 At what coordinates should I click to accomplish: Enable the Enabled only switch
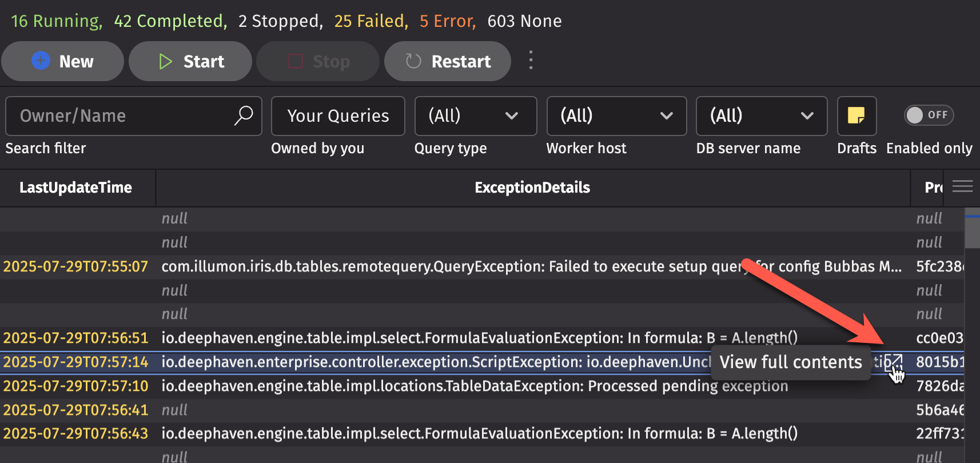click(x=929, y=115)
